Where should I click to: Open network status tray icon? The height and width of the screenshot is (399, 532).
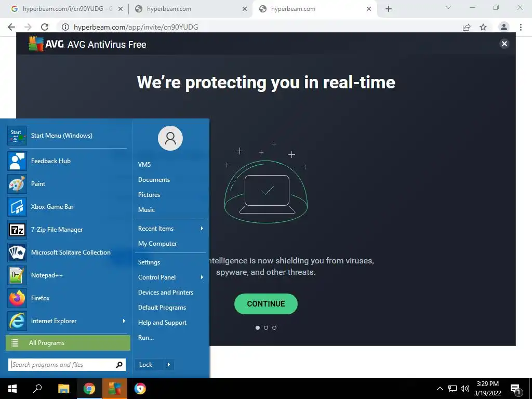click(x=453, y=389)
